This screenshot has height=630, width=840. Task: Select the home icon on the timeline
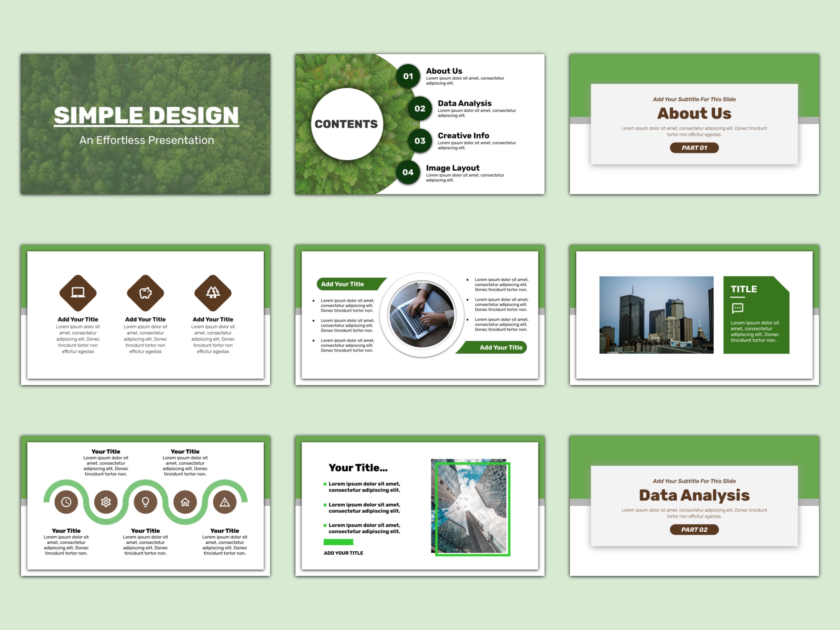tap(185, 502)
